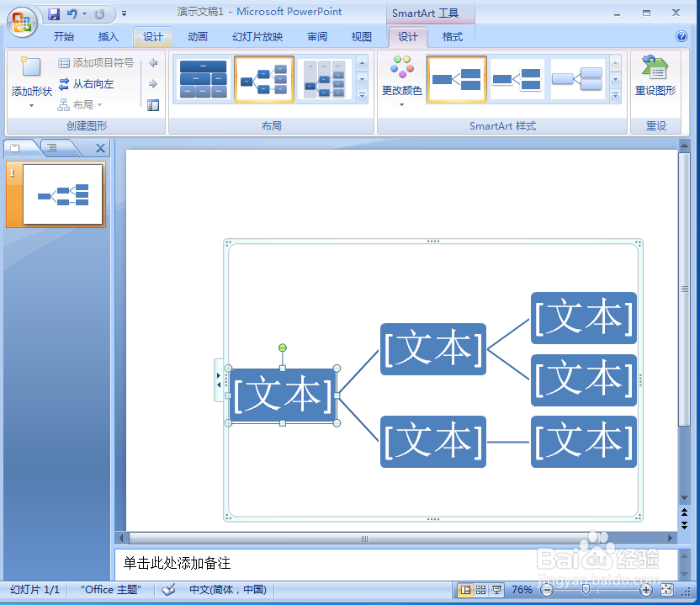Expand the full 布局 gallery
Screen dimensions: 700x605
click(x=362, y=96)
